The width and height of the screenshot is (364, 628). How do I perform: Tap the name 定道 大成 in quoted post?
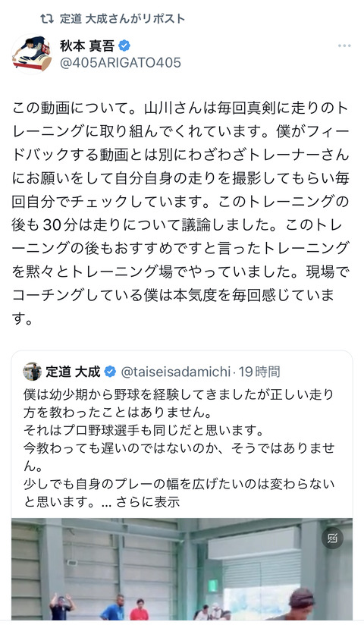[x=73, y=372]
